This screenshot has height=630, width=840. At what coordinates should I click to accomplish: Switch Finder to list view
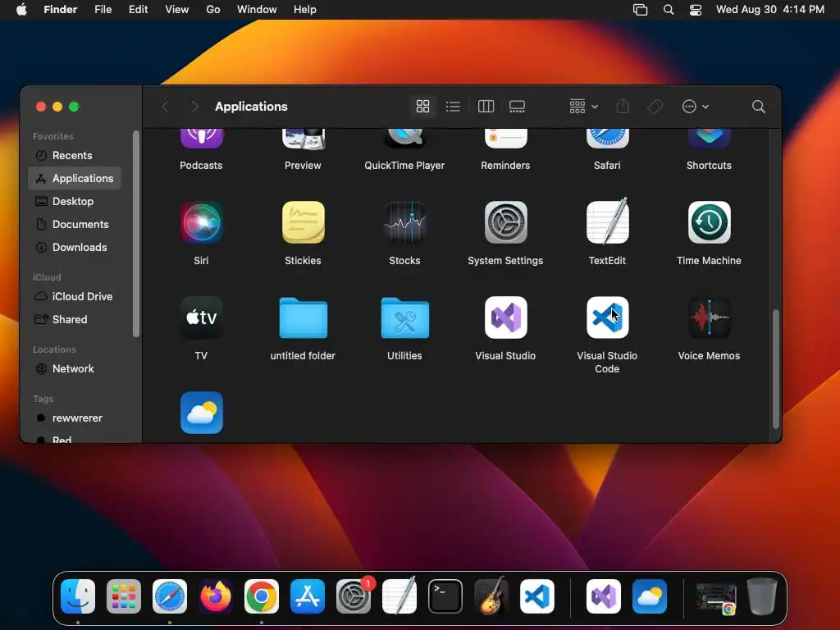[x=453, y=106]
